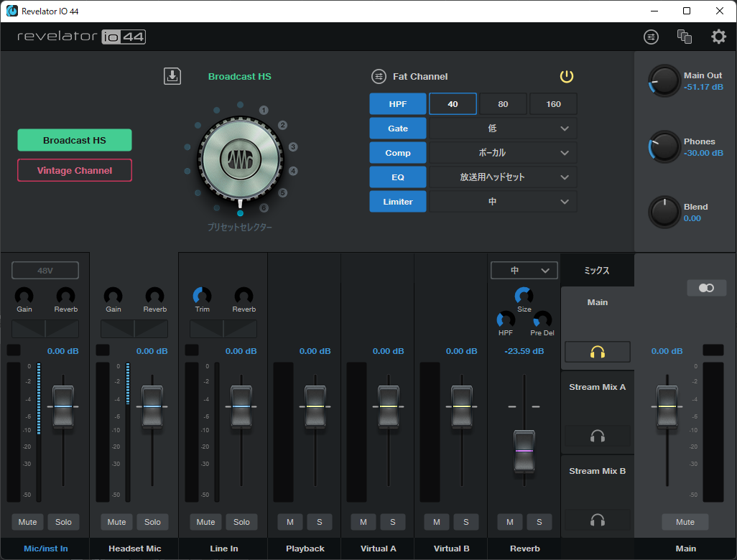
Task: Select the Stream Mix A tab
Action: (x=598, y=387)
